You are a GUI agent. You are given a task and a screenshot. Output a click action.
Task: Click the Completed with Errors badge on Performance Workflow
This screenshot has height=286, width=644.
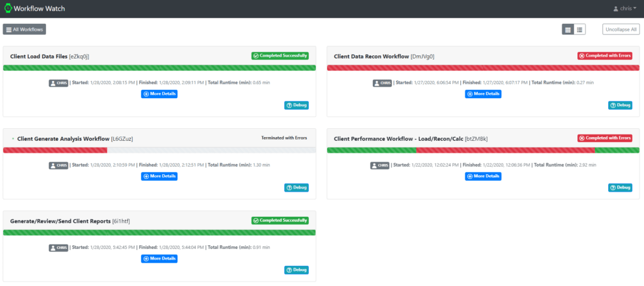tap(604, 138)
